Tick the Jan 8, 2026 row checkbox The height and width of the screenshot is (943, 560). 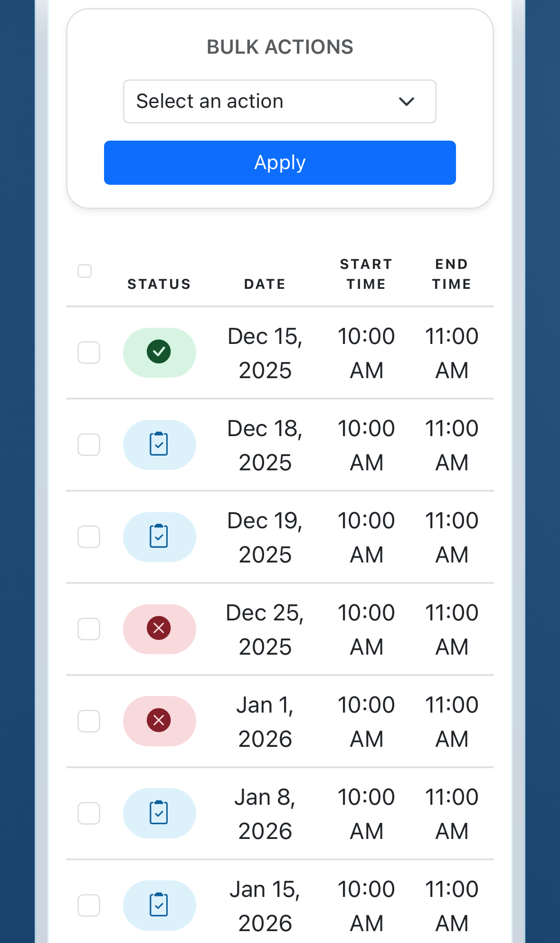89,813
